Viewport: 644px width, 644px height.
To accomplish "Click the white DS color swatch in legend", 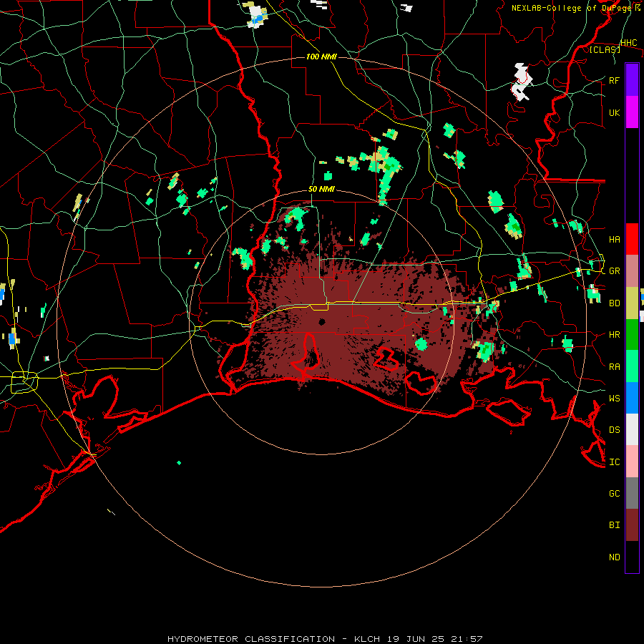I will (632, 429).
